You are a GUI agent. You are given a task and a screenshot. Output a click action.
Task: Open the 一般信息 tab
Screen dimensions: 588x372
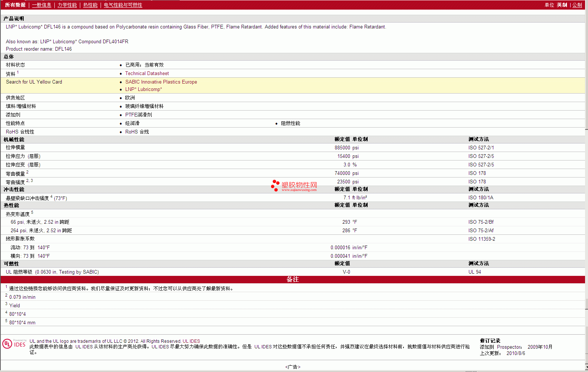tap(41, 5)
